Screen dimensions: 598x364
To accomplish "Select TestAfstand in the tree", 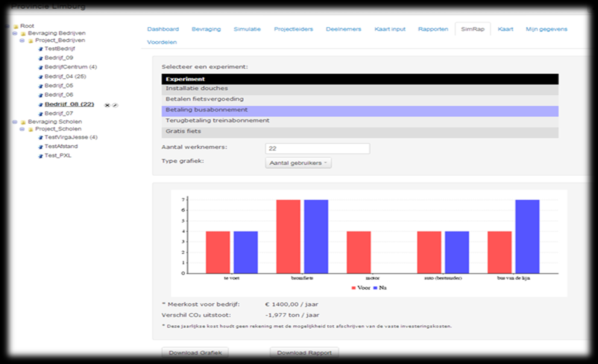I will click(61, 146).
